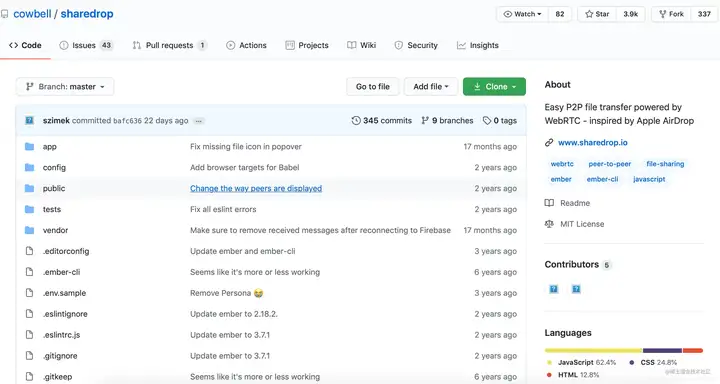Click the ember topic tag
The image size is (720, 384).
tap(561, 179)
